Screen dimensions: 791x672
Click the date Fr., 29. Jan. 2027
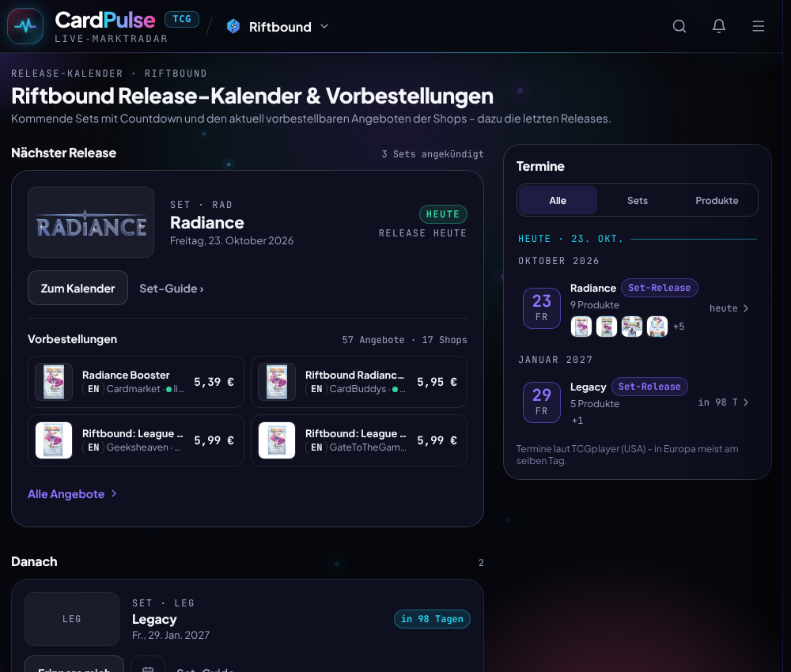pyautogui.click(x=171, y=635)
